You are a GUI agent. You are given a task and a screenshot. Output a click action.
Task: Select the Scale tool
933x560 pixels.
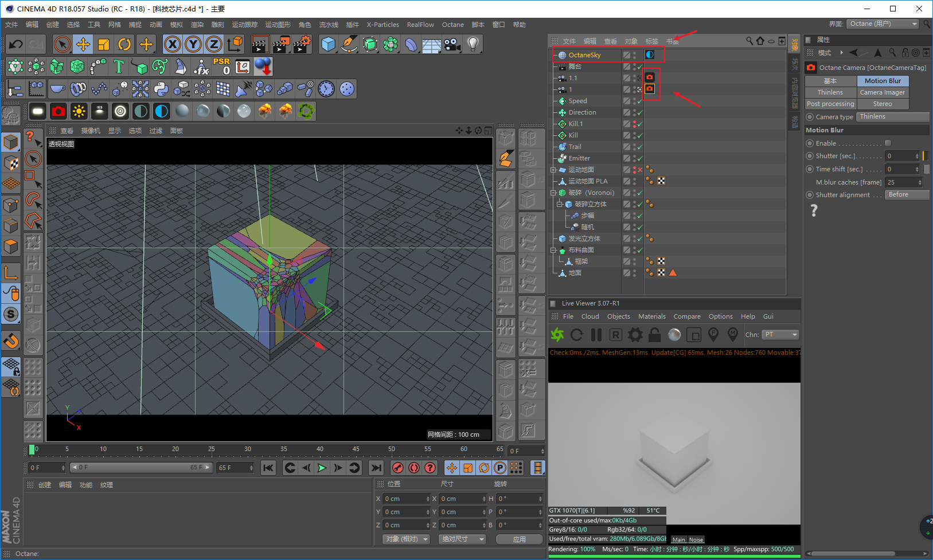(104, 44)
